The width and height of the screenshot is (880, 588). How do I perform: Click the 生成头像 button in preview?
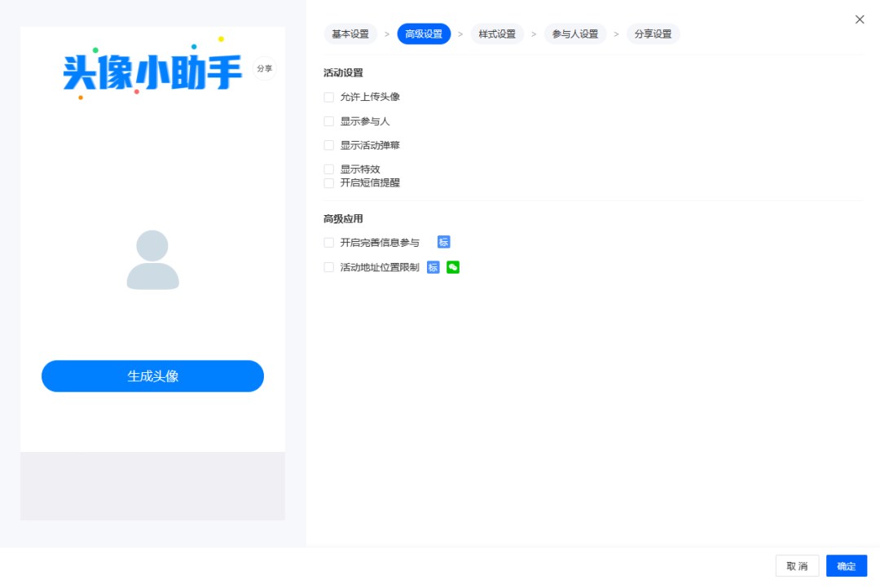[x=152, y=376]
